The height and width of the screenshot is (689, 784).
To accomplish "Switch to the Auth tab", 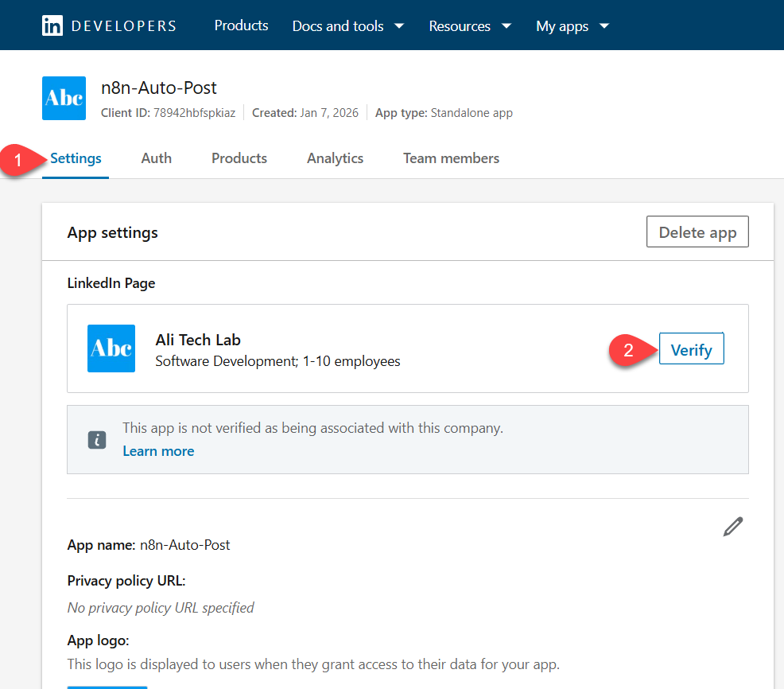I will pos(157,158).
